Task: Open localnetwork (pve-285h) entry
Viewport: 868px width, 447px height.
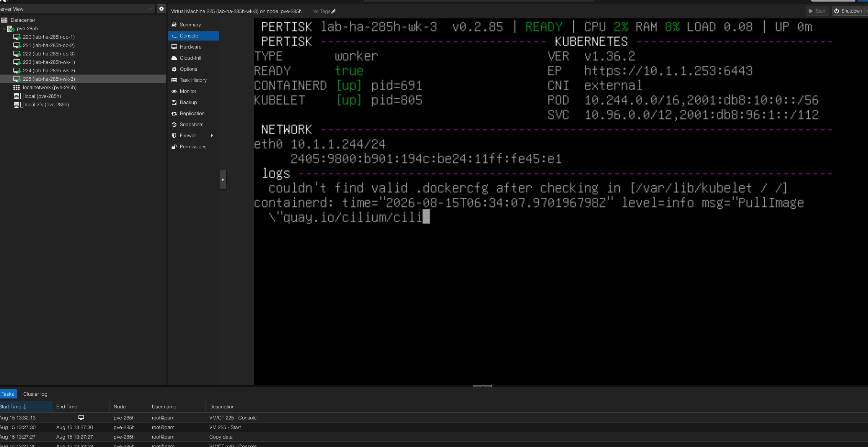Action: [x=50, y=87]
